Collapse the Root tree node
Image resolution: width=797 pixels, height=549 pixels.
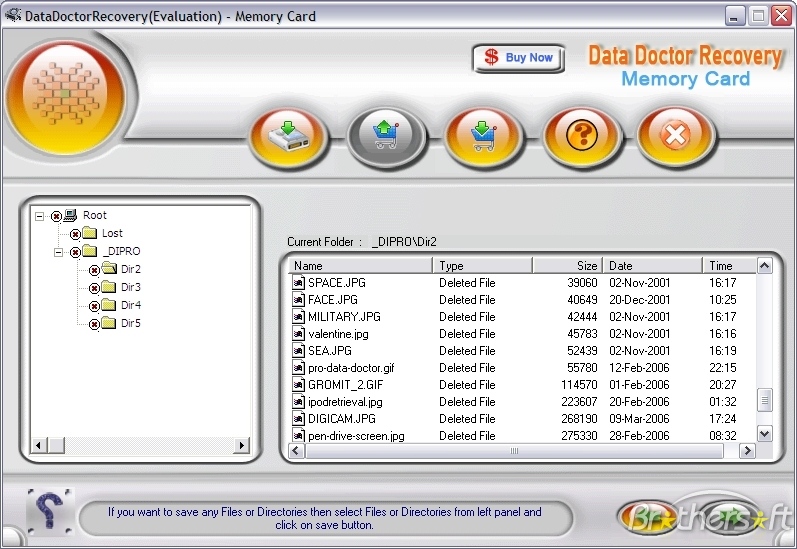click(x=40, y=216)
